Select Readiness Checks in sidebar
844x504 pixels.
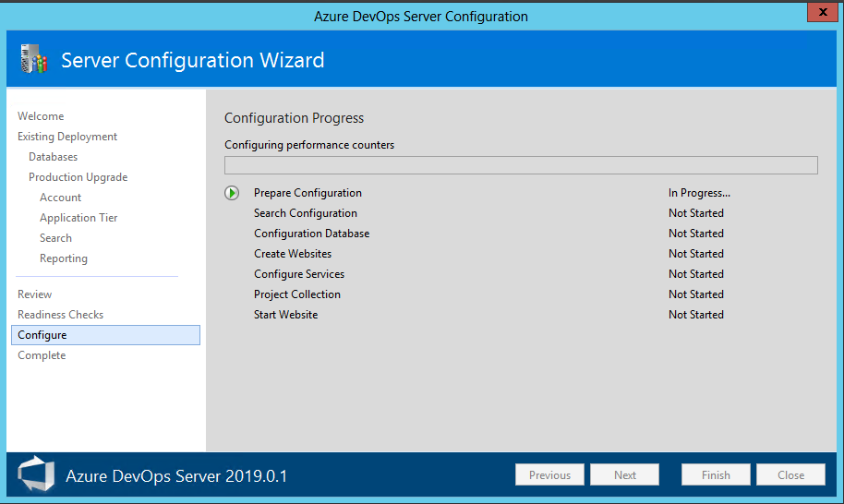(60, 315)
